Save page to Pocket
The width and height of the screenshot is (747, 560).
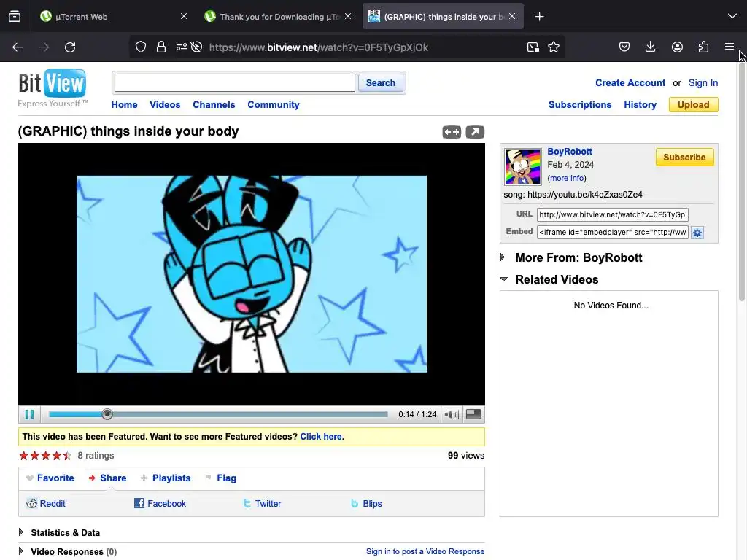[624, 47]
